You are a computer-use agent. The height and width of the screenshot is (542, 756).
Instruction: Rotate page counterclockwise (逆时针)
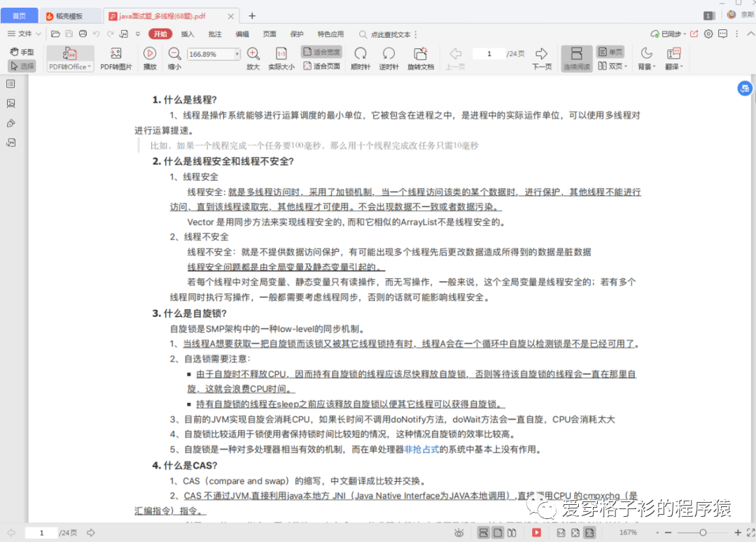click(388, 59)
